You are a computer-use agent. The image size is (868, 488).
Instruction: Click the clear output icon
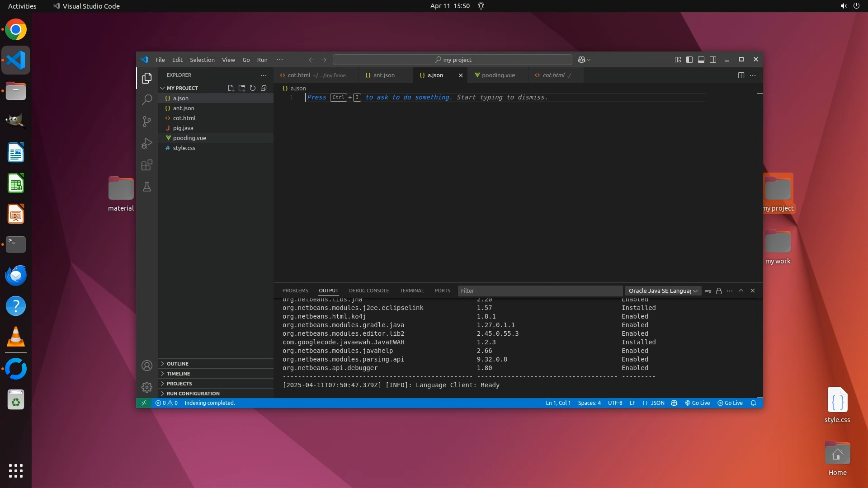point(708,291)
